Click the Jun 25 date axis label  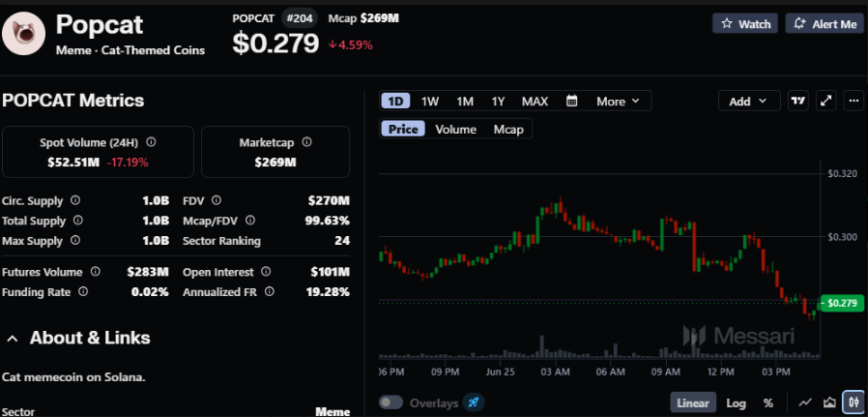coord(500,372)
